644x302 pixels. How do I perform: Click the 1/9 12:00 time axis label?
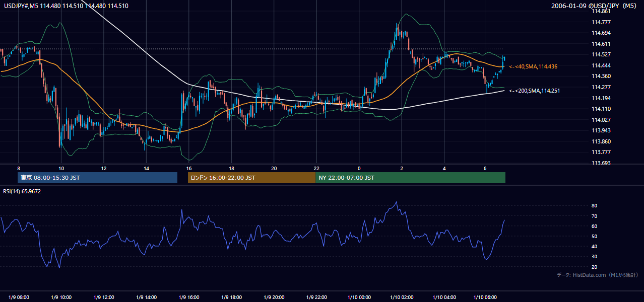tap(104, 297)
